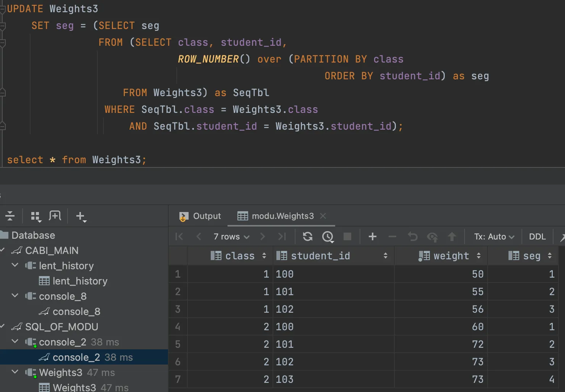Open services in a new tab

pos(55,216)
